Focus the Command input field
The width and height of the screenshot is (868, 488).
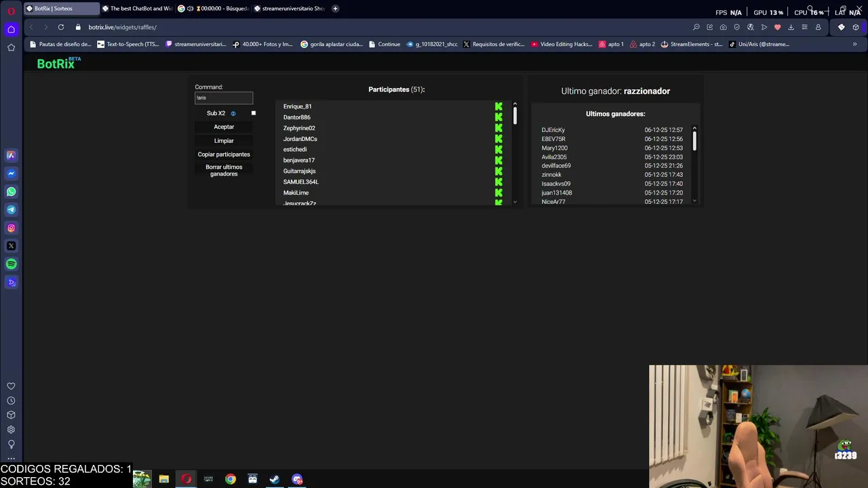click(x=224, y=98)
